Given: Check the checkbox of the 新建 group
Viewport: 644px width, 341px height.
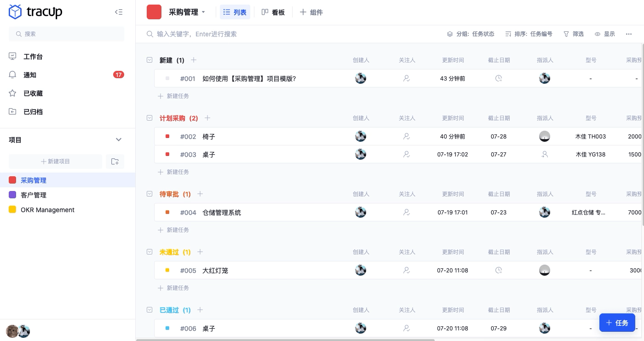Looking at the screenshot, I should coord(149,60).
